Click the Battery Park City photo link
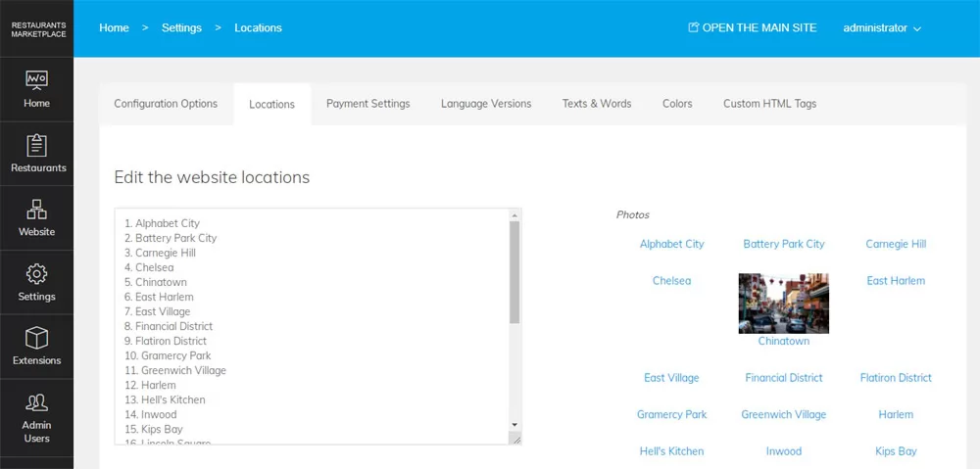Viewport: 980px width, 469px height. (x=784, y=244)
